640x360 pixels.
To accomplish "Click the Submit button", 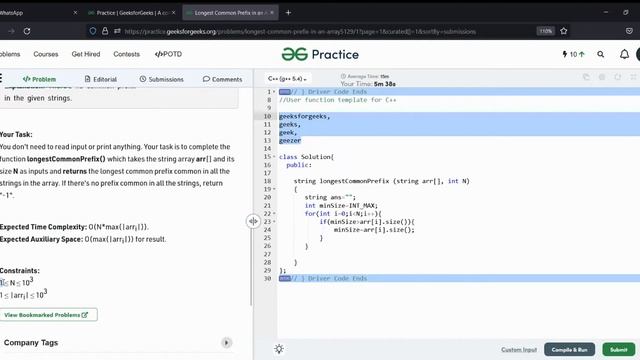I will pyautogui.click(x=618, y=350).
